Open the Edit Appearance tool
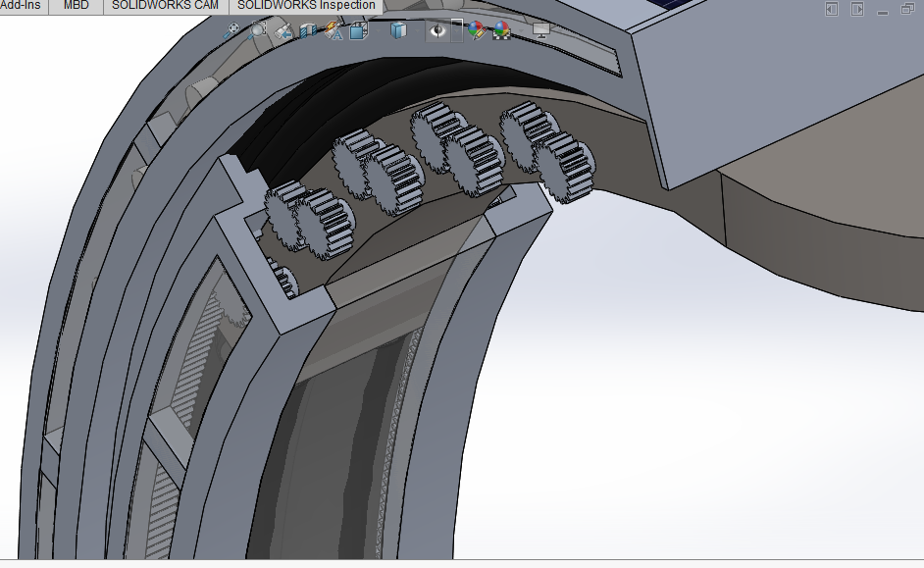This screenshot has height=568, width=924. pos(475,29)
